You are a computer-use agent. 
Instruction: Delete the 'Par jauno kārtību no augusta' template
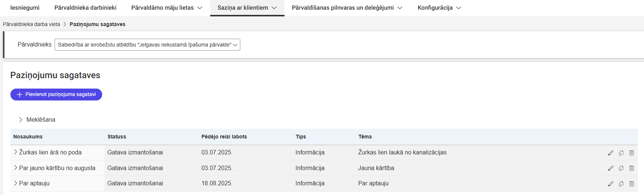[631, 168]
